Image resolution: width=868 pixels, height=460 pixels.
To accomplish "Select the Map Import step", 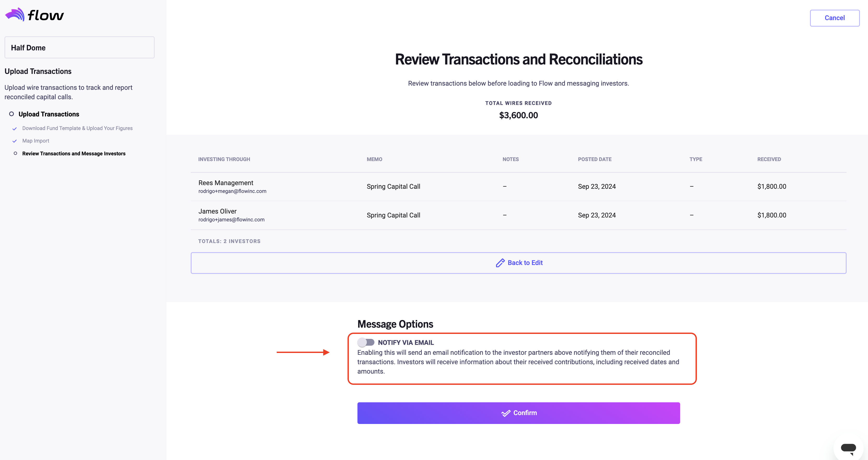I will tap(36, 141).
